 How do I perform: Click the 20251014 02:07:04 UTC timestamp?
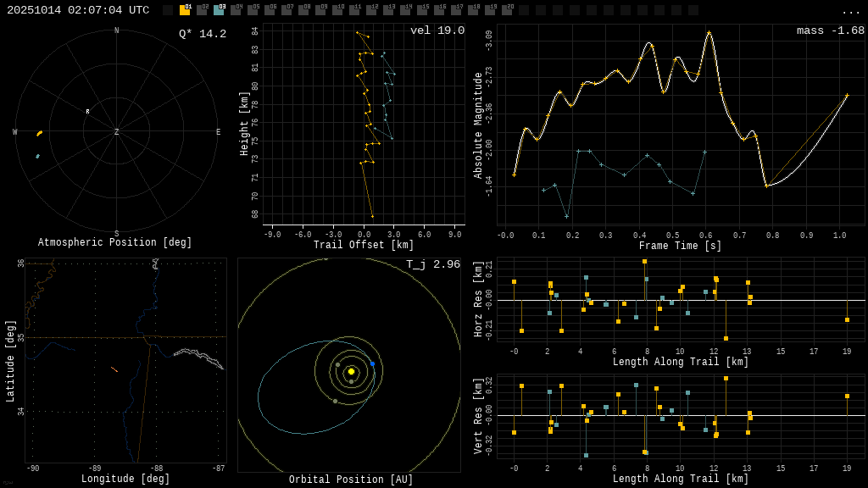(78, 10)
